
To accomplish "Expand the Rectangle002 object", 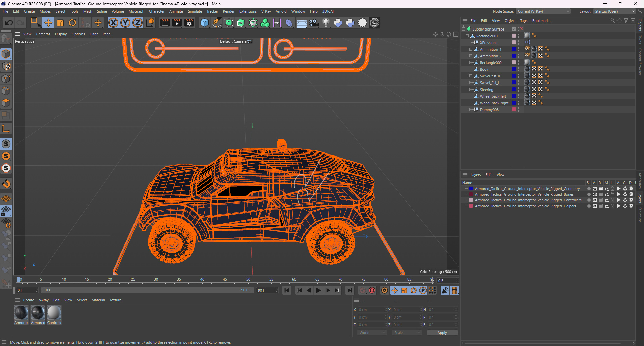I will coord(471,63).
